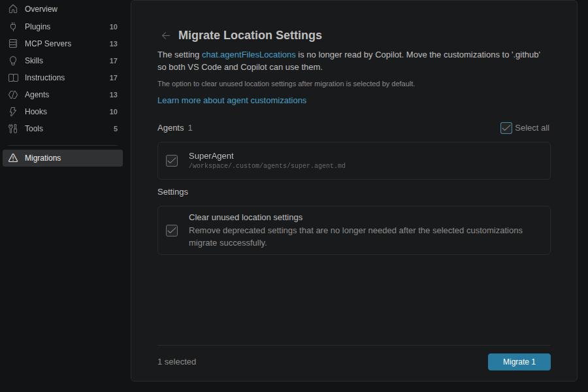This screenshot has height=392, width=588.
Task: Click the SuperAgent agent name
Action: [211, 156]
